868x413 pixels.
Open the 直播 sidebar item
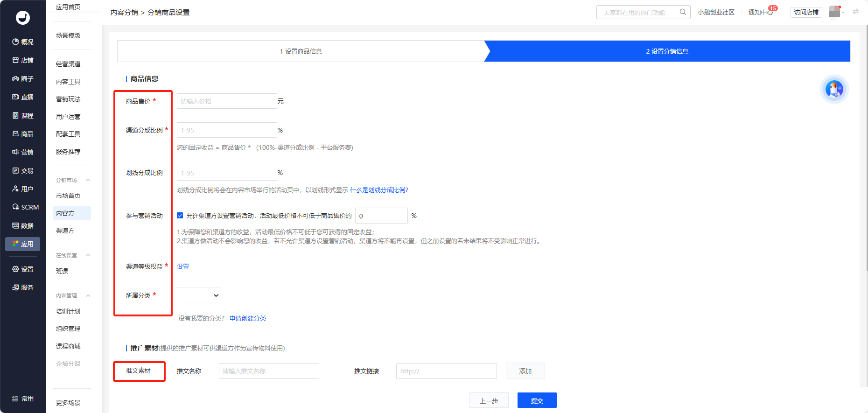pos(23,97)
